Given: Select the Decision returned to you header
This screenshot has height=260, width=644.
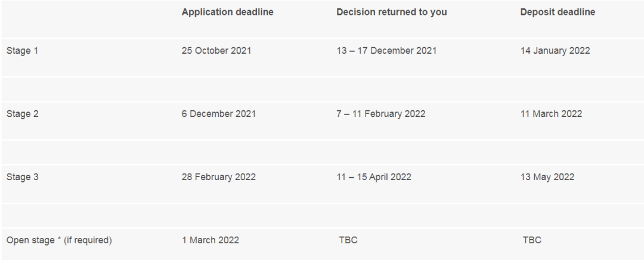Looking at the screenshot, I should click(x=391, y=13).
